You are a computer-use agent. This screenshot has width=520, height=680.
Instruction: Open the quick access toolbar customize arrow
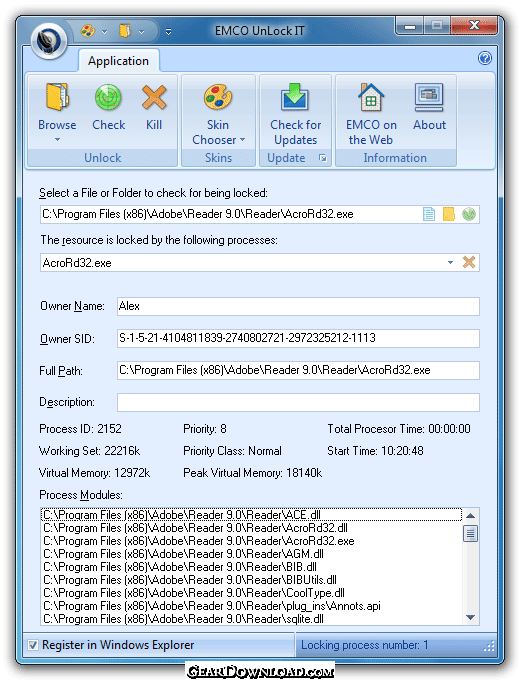168,32
